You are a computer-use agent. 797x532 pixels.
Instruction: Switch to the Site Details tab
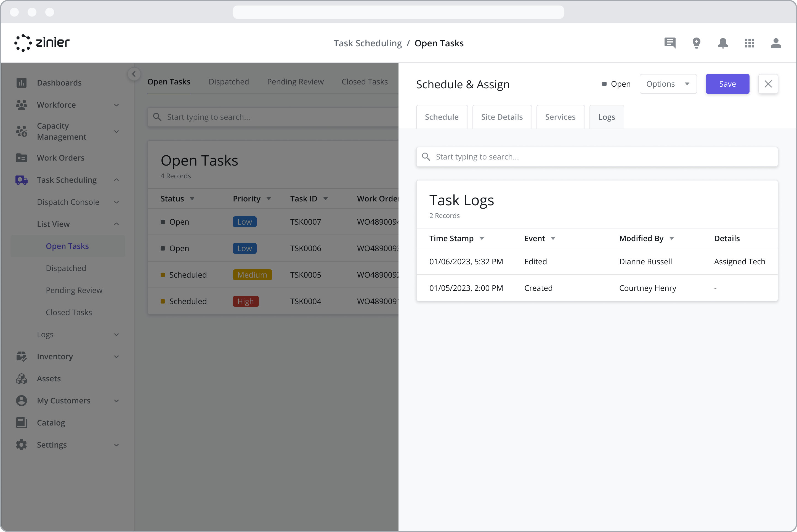[502, 117]
